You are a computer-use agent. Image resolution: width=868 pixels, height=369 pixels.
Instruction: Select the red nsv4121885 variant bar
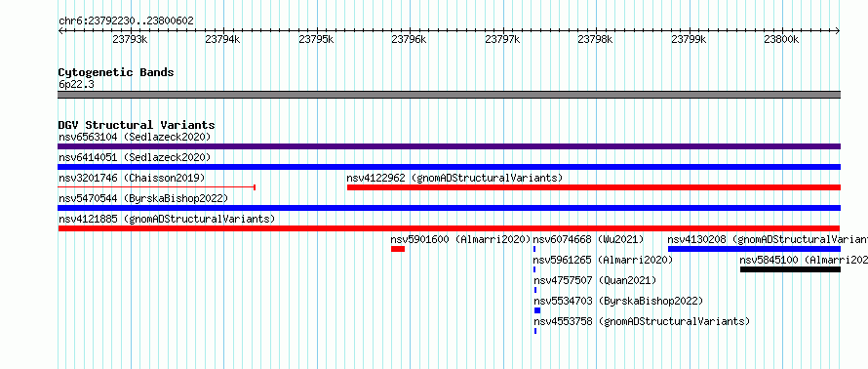[449, 228]
